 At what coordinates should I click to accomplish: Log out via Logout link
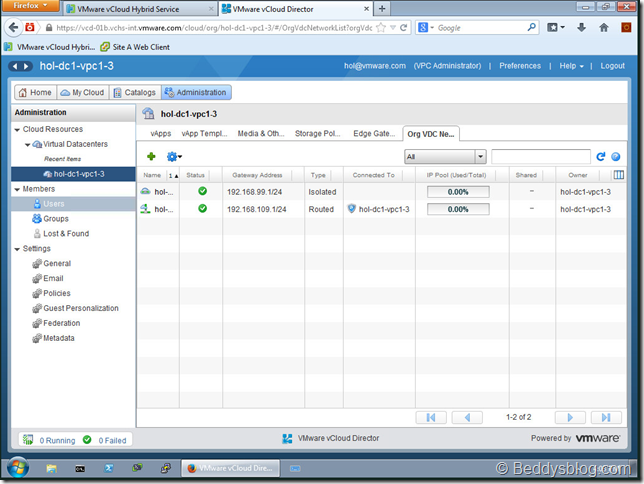coord(612,66)
